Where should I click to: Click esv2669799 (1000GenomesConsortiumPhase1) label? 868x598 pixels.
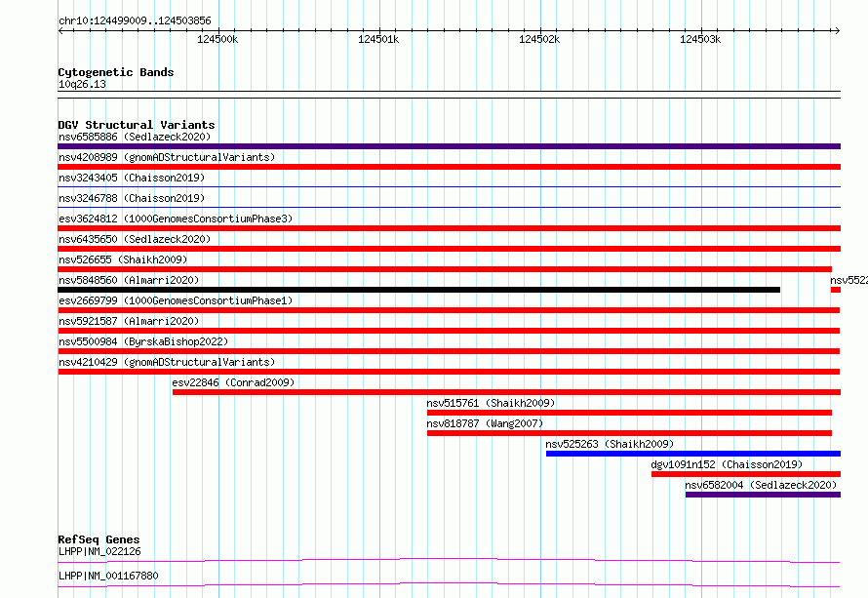(176, 300)
